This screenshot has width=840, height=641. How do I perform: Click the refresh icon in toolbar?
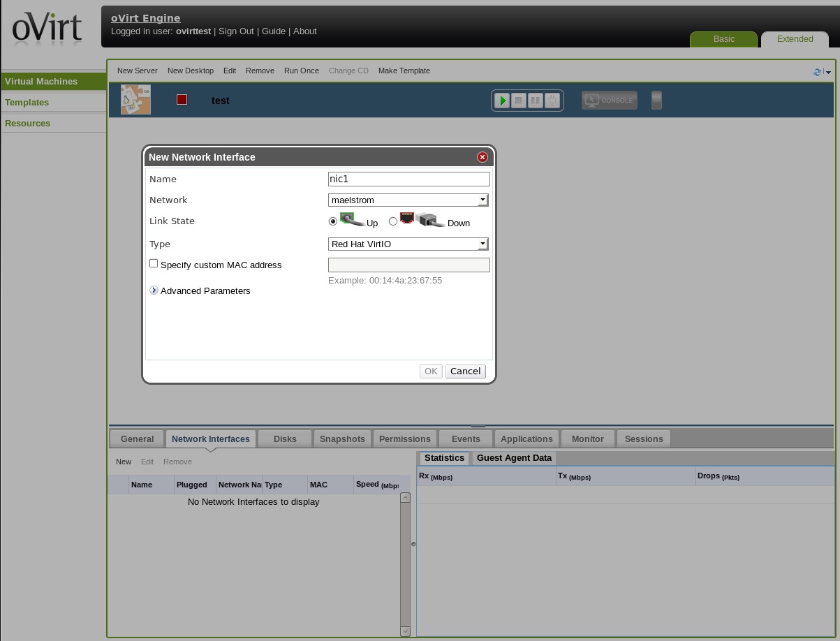pyautogui.click(x=818, y=72)
